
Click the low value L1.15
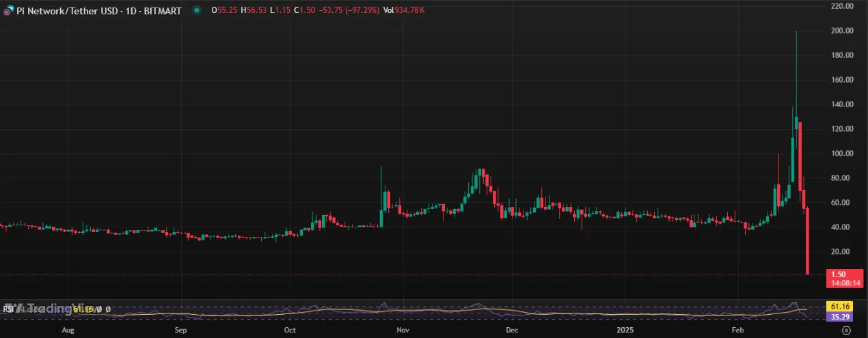point(280,11)
